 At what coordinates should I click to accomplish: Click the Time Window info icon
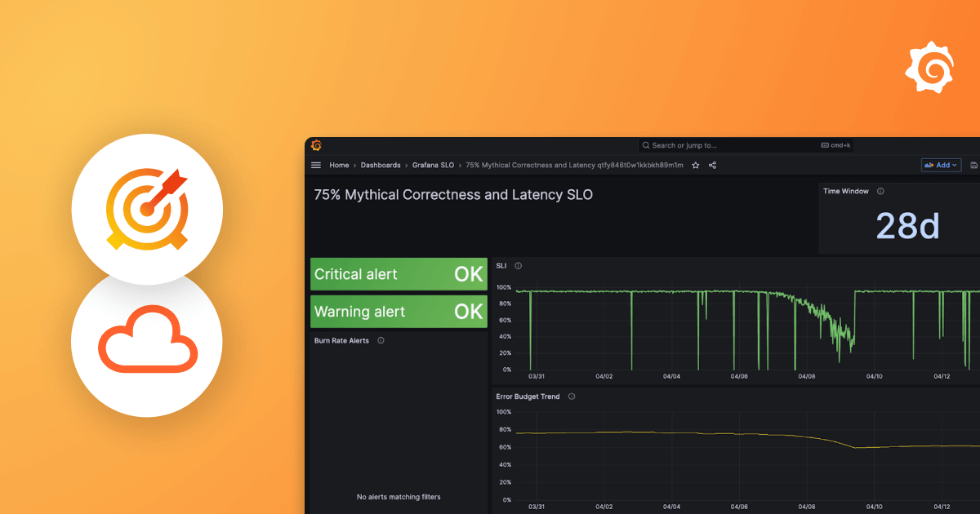(880, 191)
